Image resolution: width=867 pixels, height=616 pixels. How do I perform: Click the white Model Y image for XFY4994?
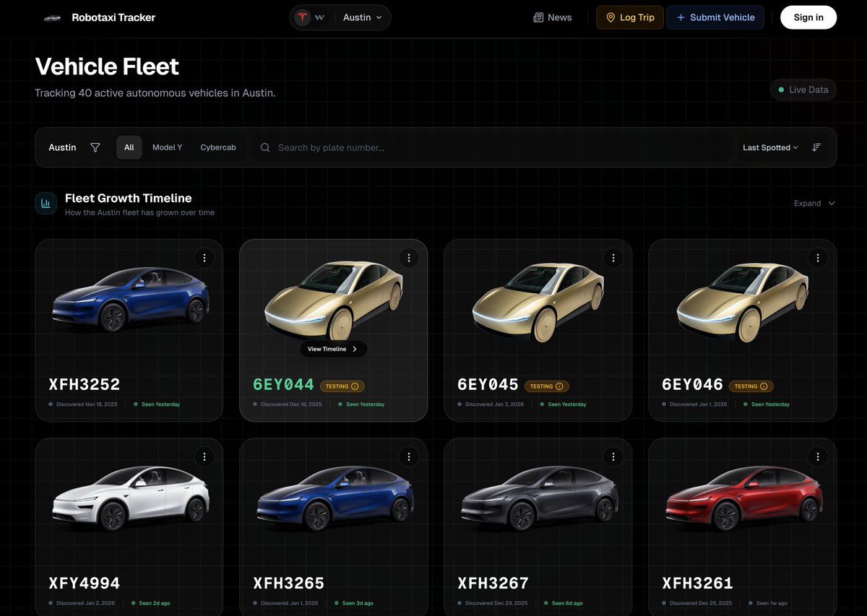(130, 498)
